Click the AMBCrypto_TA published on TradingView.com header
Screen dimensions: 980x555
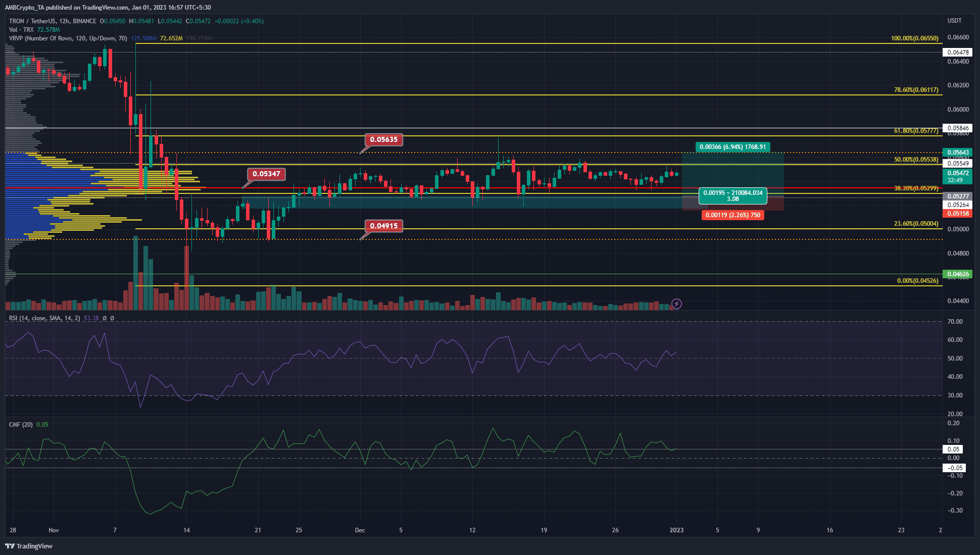(108, 8)
